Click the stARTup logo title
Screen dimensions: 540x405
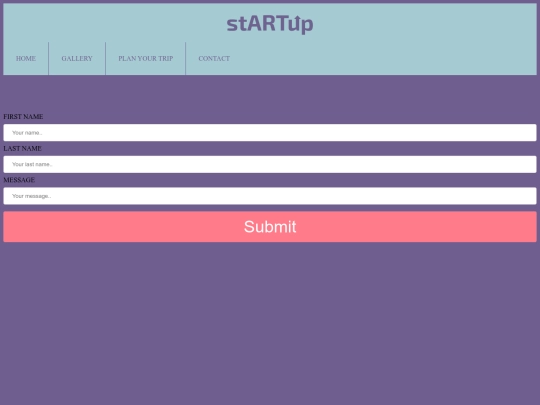270,24
